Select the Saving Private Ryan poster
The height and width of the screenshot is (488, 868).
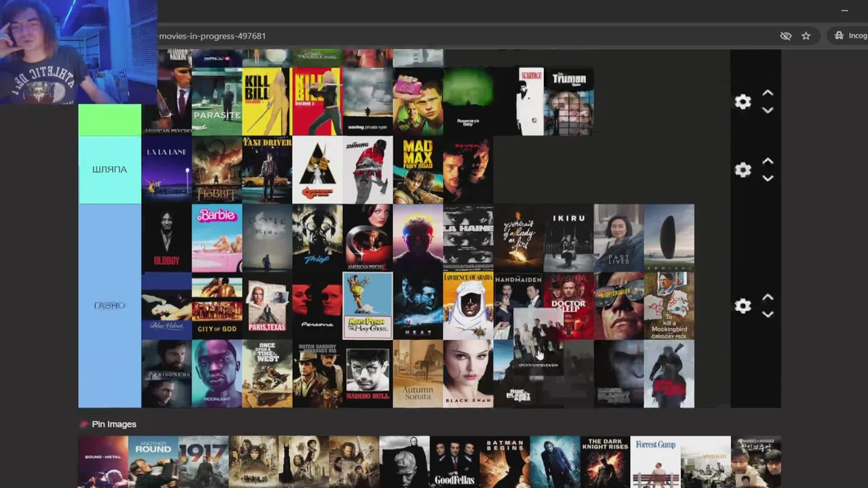tap(368, 102)
